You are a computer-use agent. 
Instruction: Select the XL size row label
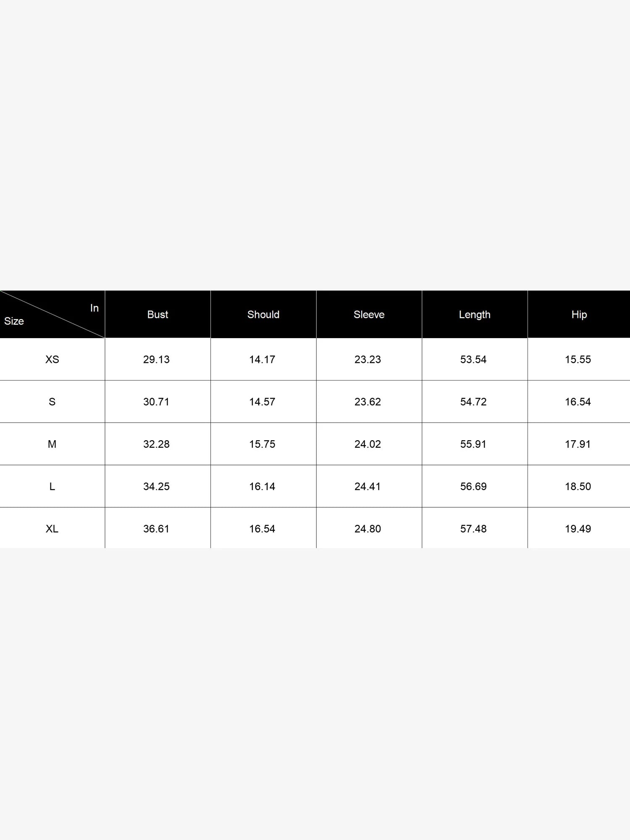[x=52, y=529]
